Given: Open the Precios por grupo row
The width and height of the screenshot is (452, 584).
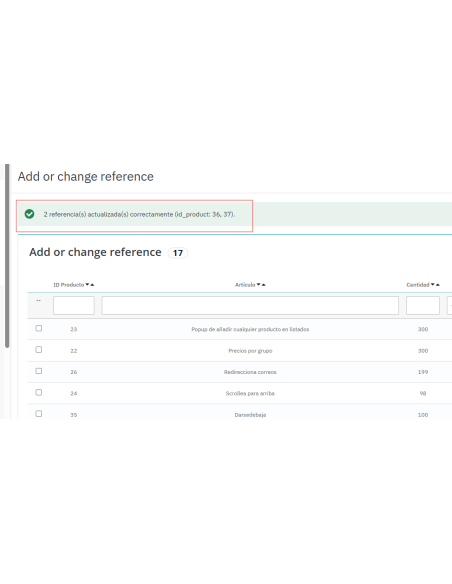Looking at the screenshot, I should (239, 350).
